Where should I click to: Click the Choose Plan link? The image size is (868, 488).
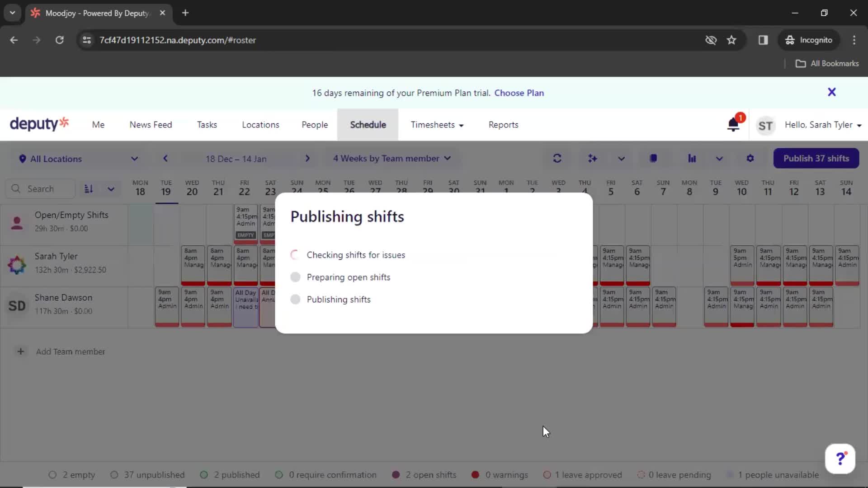coord(519,92)
